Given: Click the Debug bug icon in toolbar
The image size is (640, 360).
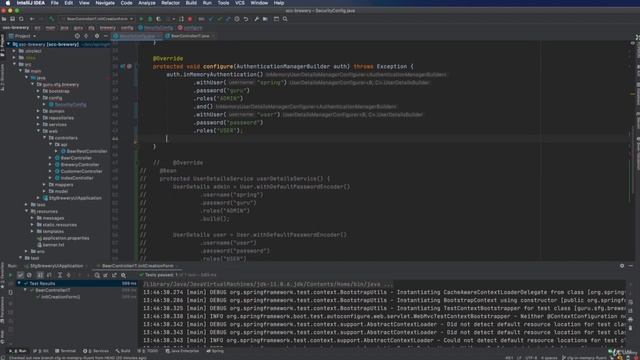Looking at the screenshot, I should tap(150, 19).
